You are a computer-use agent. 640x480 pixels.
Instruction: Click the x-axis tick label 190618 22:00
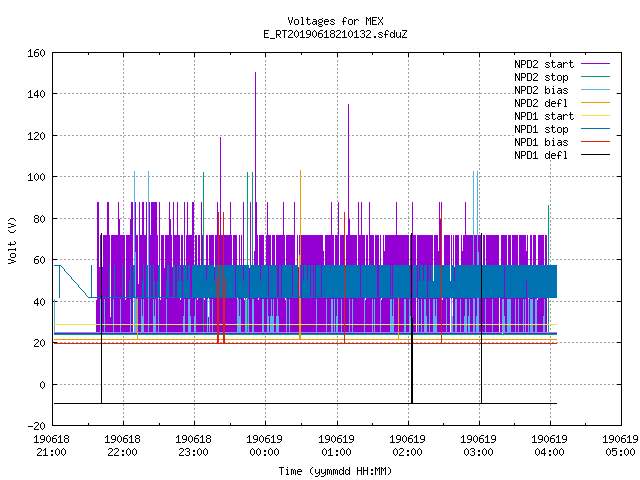click(x=122, y=446)
